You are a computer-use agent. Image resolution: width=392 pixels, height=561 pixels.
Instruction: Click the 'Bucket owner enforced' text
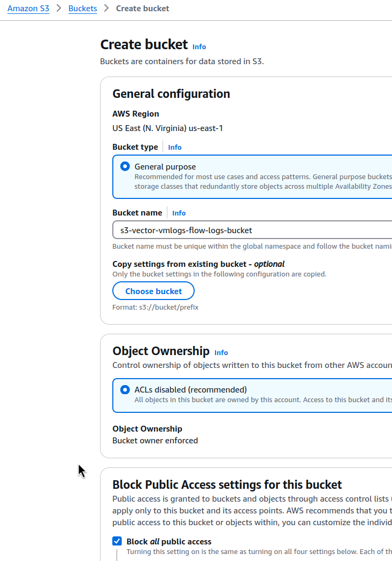coord(155,441)
